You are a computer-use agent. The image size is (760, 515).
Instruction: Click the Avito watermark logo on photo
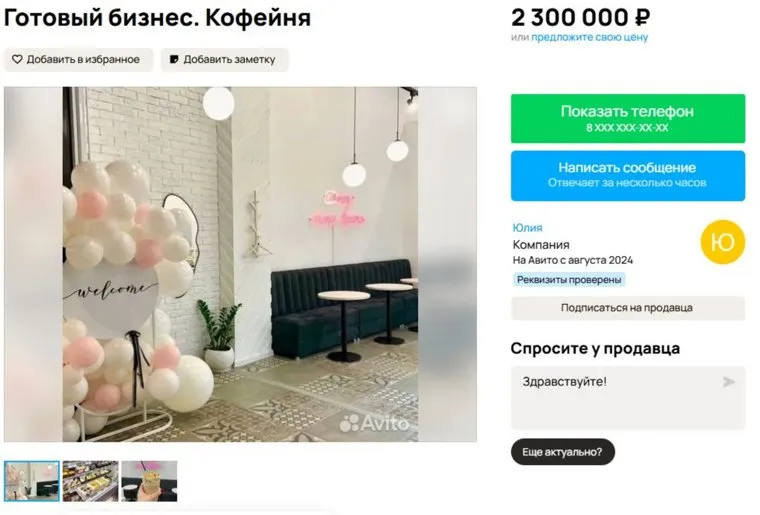pos(375,423)
